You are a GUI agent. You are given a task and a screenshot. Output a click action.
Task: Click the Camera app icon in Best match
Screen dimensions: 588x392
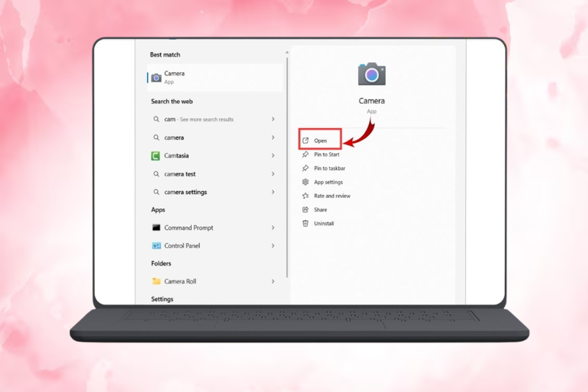157,78
